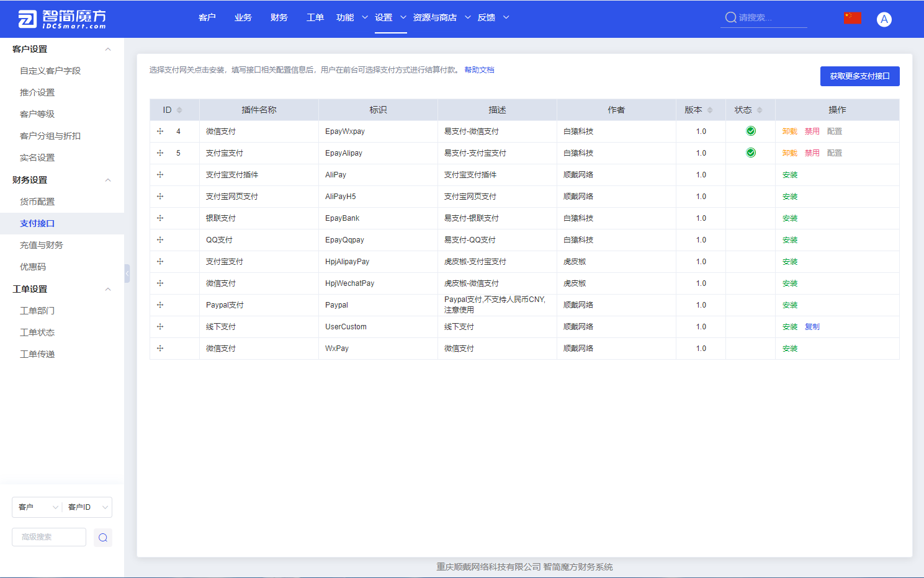Click the drag handle beside 微信支付 (EpayWxpay) row
The height and width of the screenshot is (578, 924).
coord(160,131)
